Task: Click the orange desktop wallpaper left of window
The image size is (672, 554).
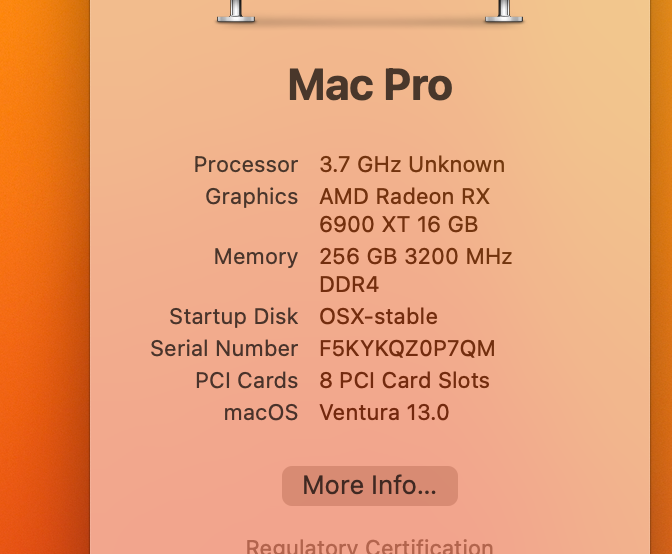Action: point(40,280)
